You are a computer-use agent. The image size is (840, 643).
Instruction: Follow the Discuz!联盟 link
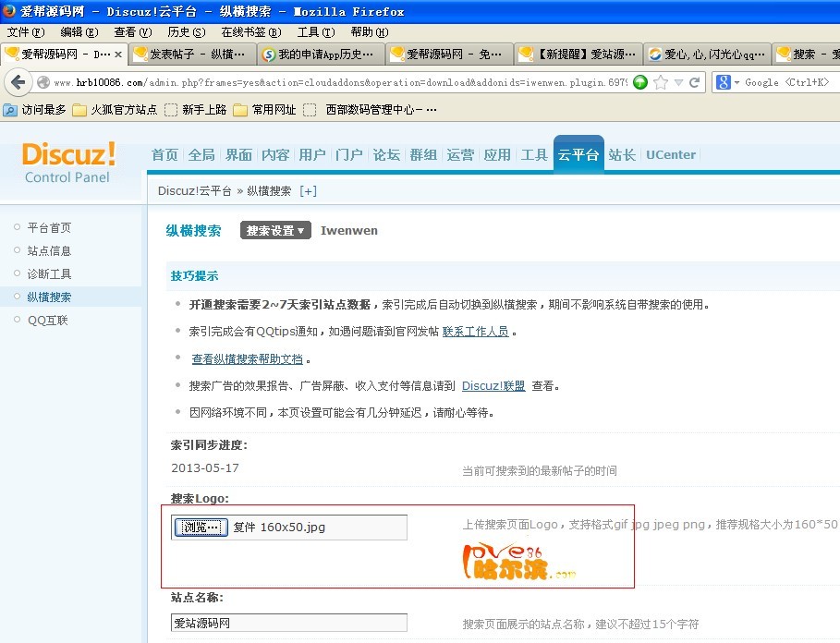[493, 385]
